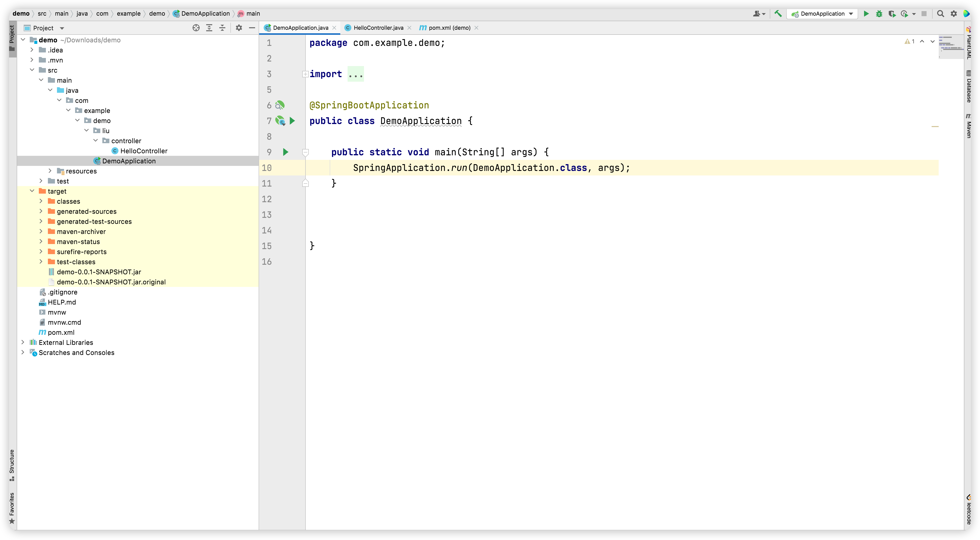Expand all project tree nodes icon

pos(209,28)
